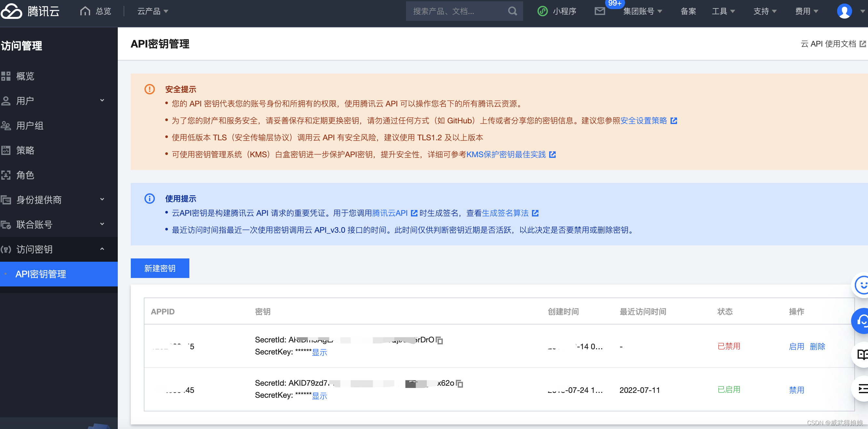The width and height of the screenshot is (868, 429).
Task: Copy the first SecretId with copy icon
Action: point(440,340)
